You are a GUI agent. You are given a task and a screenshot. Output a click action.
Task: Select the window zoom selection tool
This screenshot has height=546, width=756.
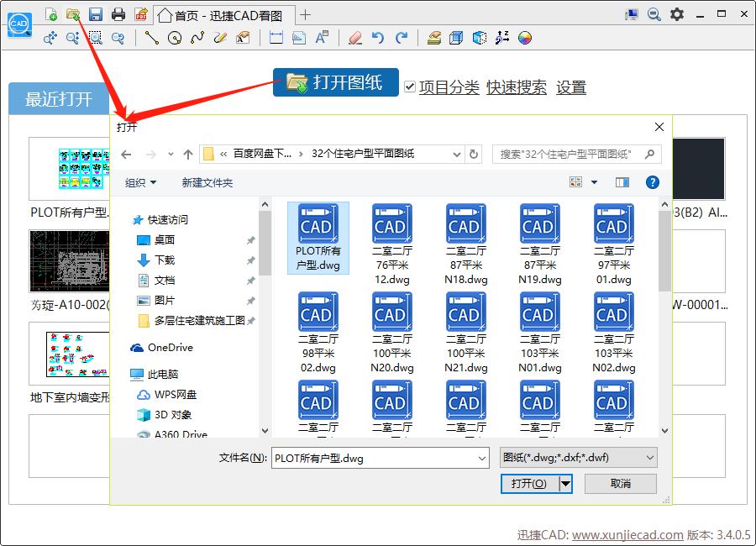coord(96,38)
